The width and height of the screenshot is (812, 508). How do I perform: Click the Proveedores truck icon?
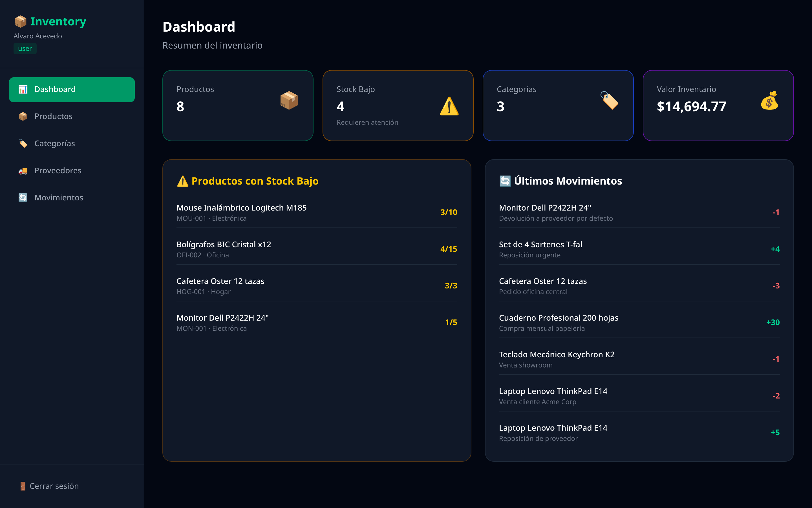pos(23,171)
